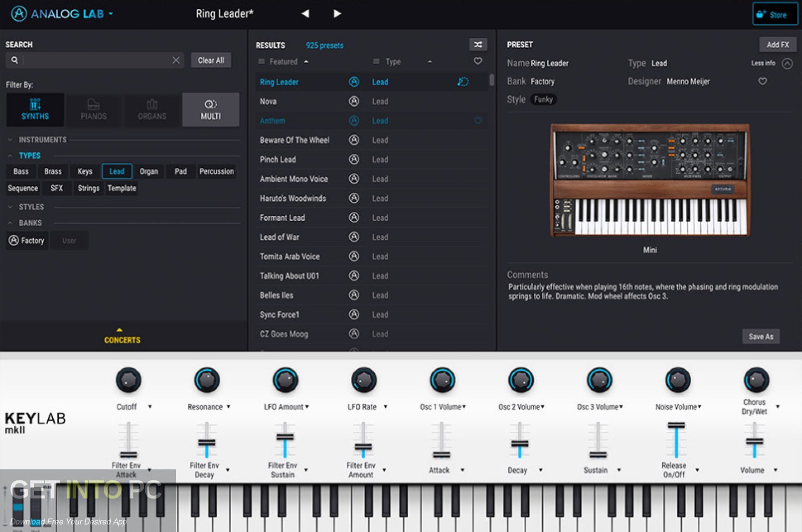Click the Arturia icon in Formant Lead row
Screen dimensions: 802x532
coord(354,217)
